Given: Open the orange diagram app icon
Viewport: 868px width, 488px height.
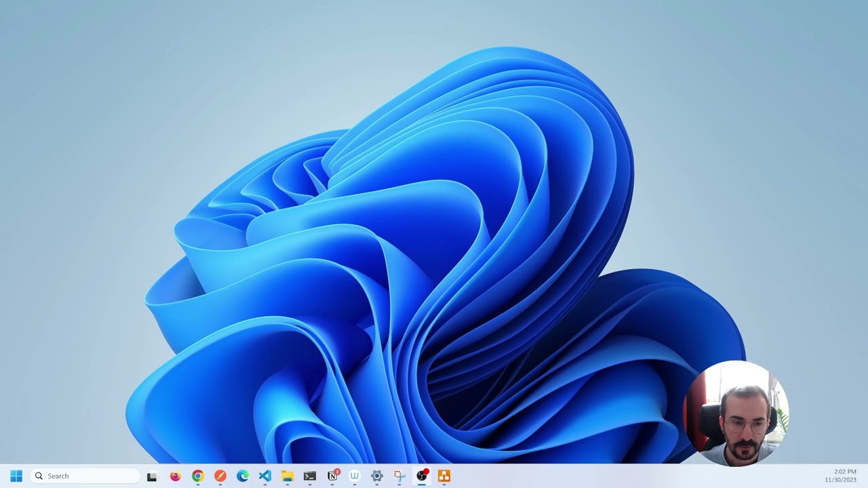Looking at the screenshot, I should (x=443, y=476).
